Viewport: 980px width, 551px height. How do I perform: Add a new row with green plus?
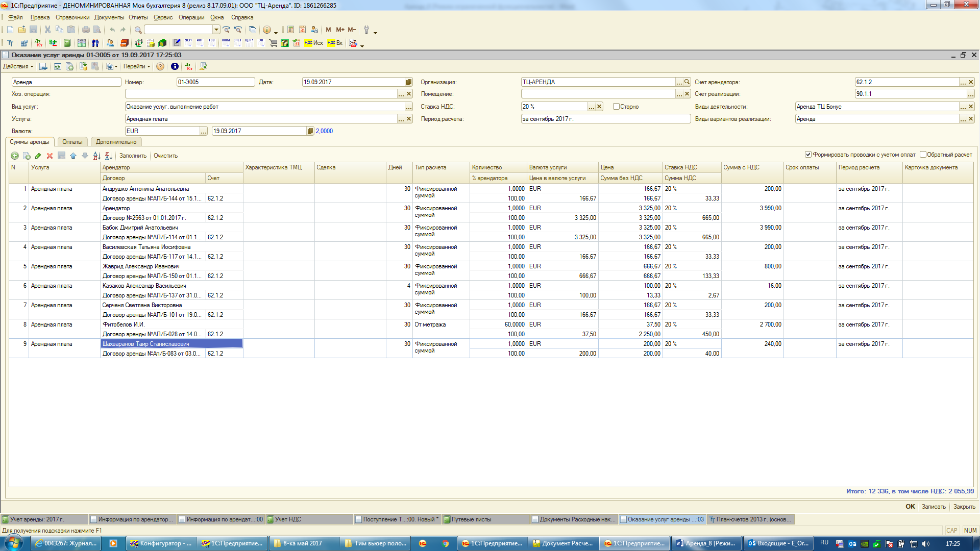[15, 156]
